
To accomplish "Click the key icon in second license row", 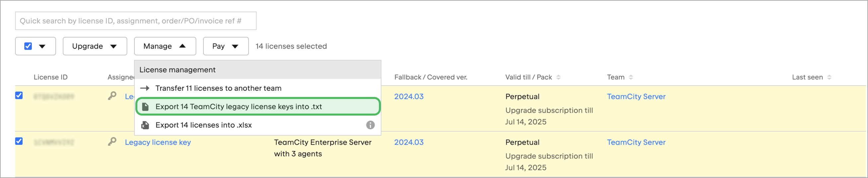I will (x=112, y=141).
